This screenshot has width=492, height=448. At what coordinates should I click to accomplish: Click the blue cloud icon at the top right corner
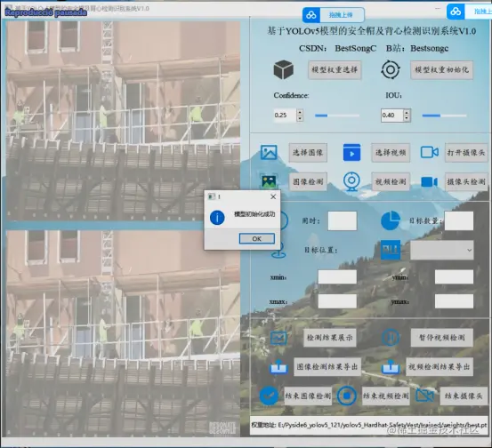click(x=456, y=12)
